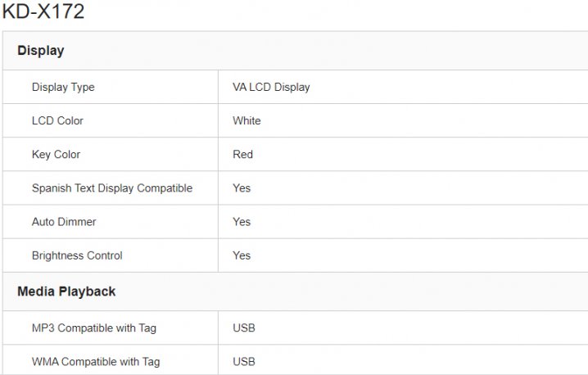Select the LCD Color row label

pyautogui.click(x=57, y=120)
